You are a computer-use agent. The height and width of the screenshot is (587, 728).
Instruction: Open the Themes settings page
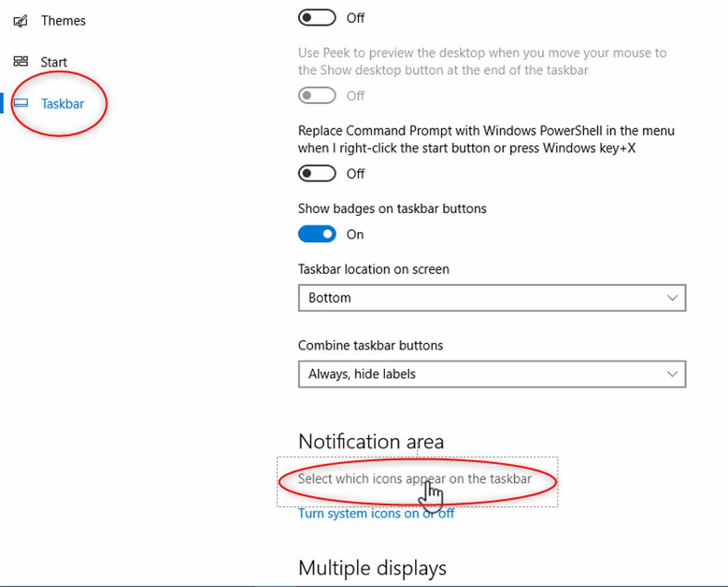click(x=63, y=21)
